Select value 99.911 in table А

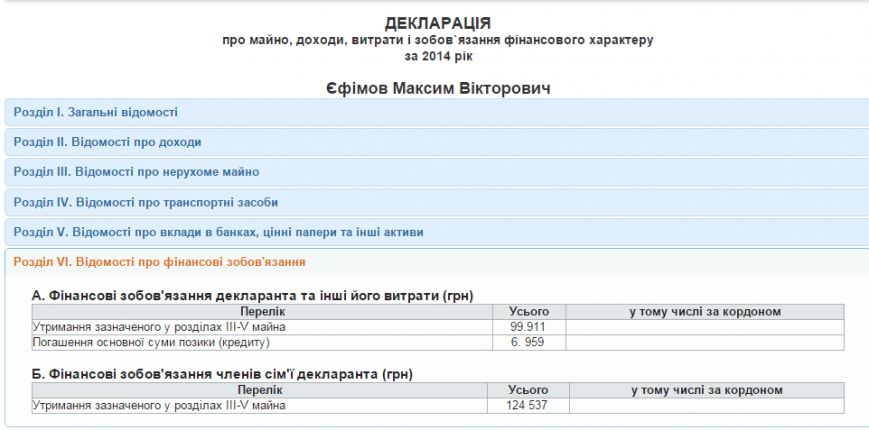[x=528, y=327]
